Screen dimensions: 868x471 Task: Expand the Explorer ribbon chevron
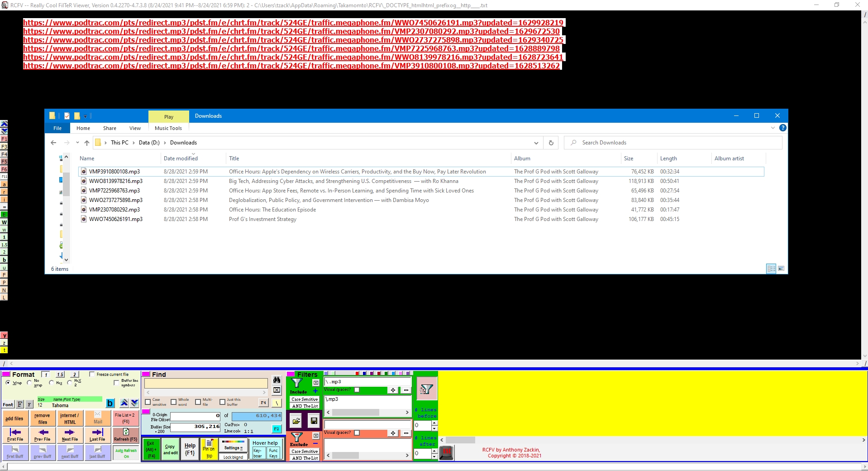(773, 128)
